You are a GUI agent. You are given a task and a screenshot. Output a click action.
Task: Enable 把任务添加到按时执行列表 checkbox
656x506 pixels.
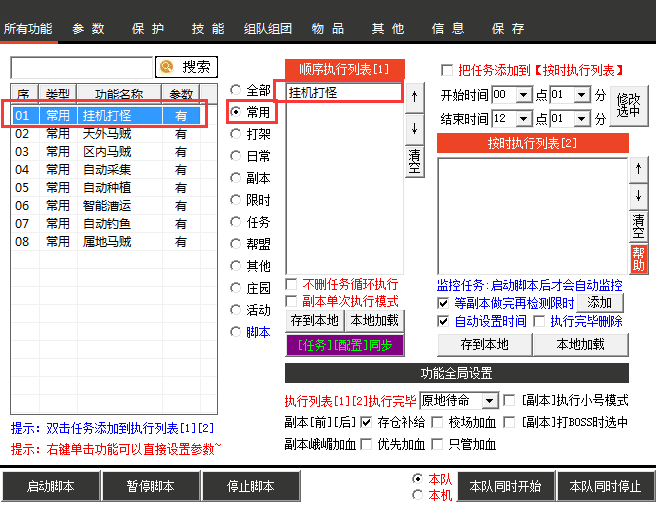(447, 70)
